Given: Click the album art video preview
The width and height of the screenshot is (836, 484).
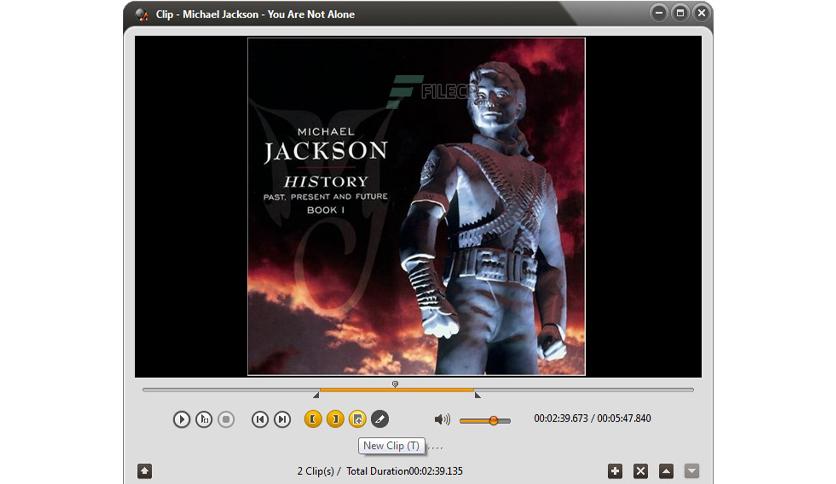Looking at the screenshot, I should 416,206.
